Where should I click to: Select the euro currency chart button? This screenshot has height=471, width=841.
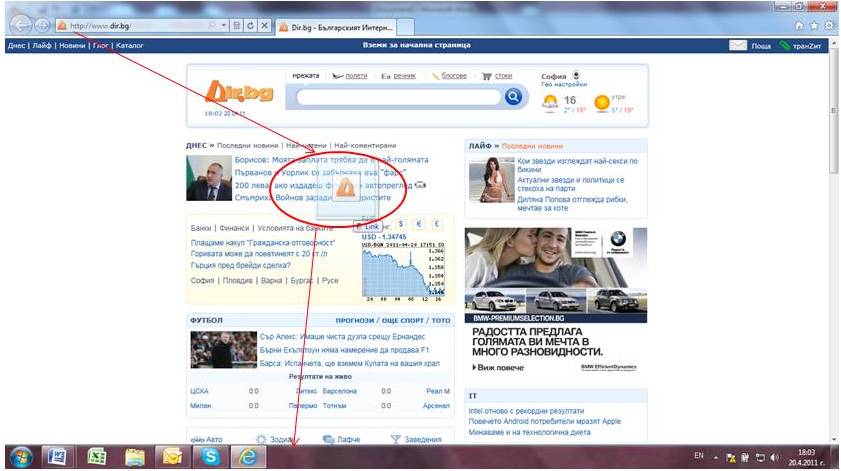coord(419,224)
